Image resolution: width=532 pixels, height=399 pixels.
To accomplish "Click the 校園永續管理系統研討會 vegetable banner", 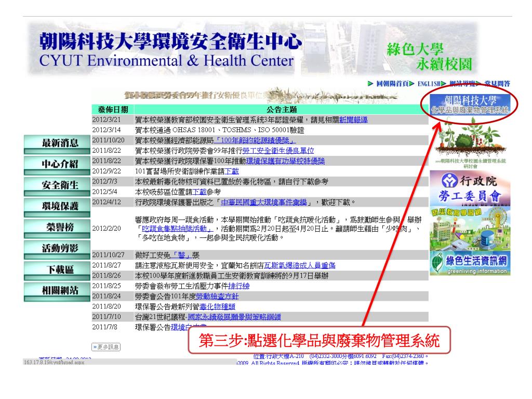I will click(470, 143).
